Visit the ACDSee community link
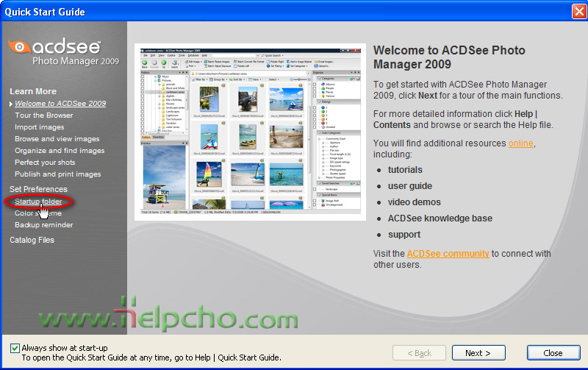The height and width of the screenshot is (370, 588). coord(448,254)
